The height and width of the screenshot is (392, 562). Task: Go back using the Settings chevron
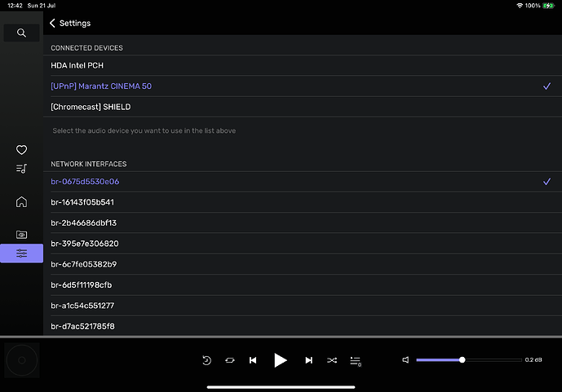(x=53, y=23)
